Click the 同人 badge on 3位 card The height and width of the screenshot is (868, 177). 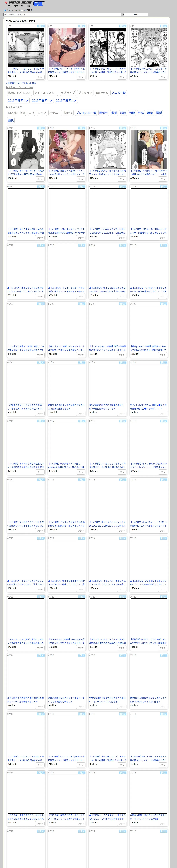122,26
